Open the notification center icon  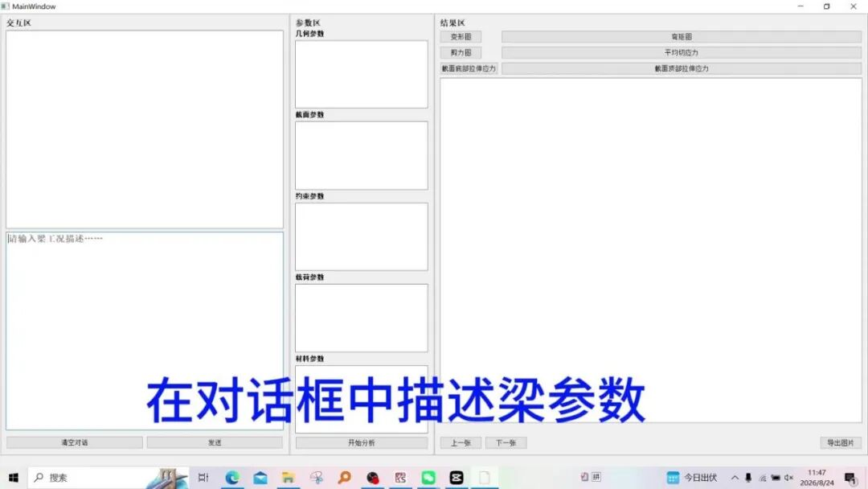coord(850,478)
